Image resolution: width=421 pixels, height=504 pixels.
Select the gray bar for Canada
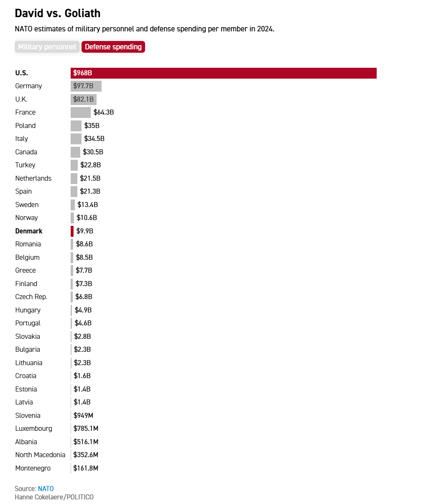click(75, 152)
